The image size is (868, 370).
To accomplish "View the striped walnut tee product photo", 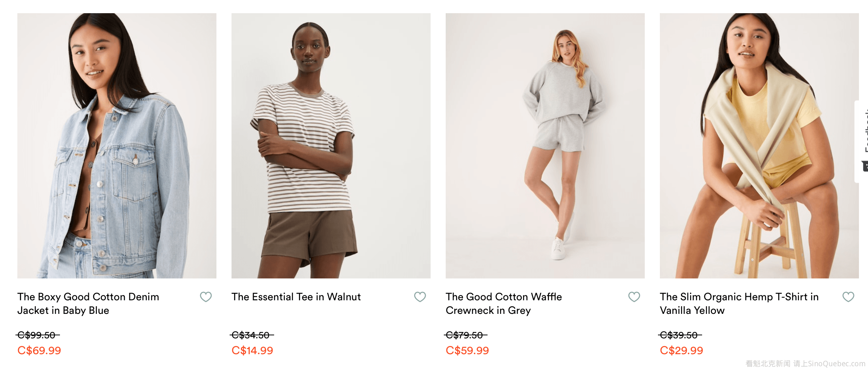I will (x=331, y=146).
